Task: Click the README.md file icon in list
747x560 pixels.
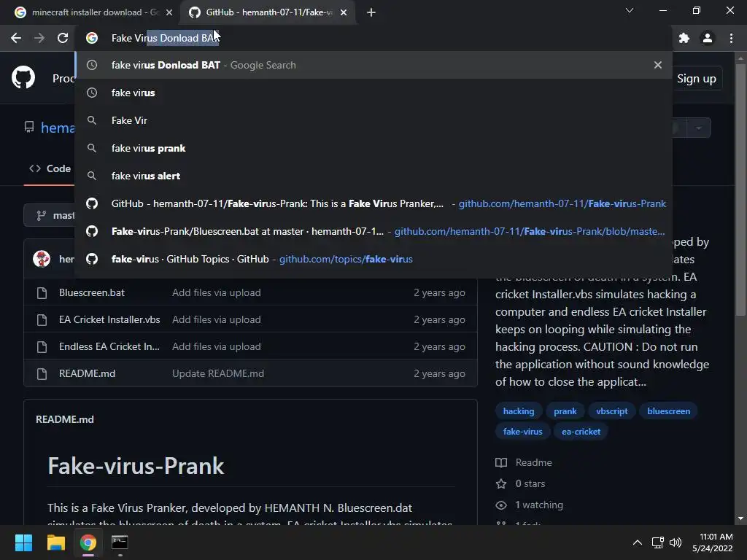Action: pyautogui.click(x=42, y=374)
